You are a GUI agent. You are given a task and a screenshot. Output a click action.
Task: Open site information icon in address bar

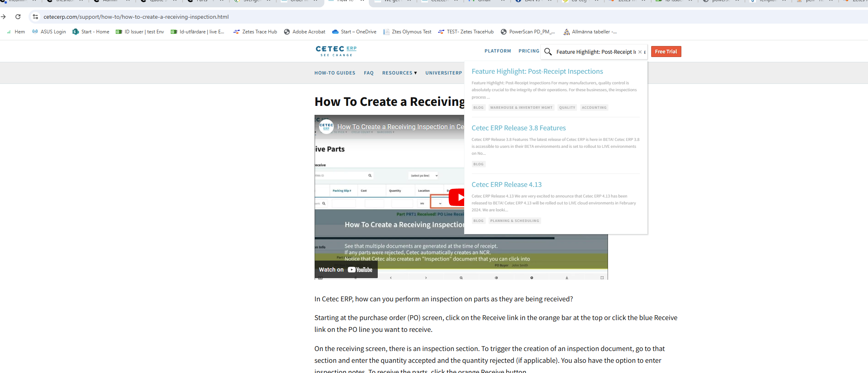point(35,17)
